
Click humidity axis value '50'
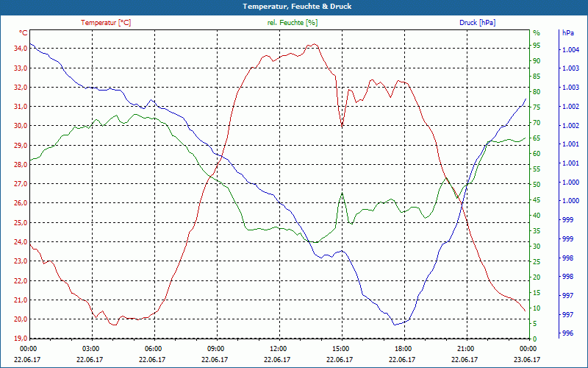coord(537,185)
